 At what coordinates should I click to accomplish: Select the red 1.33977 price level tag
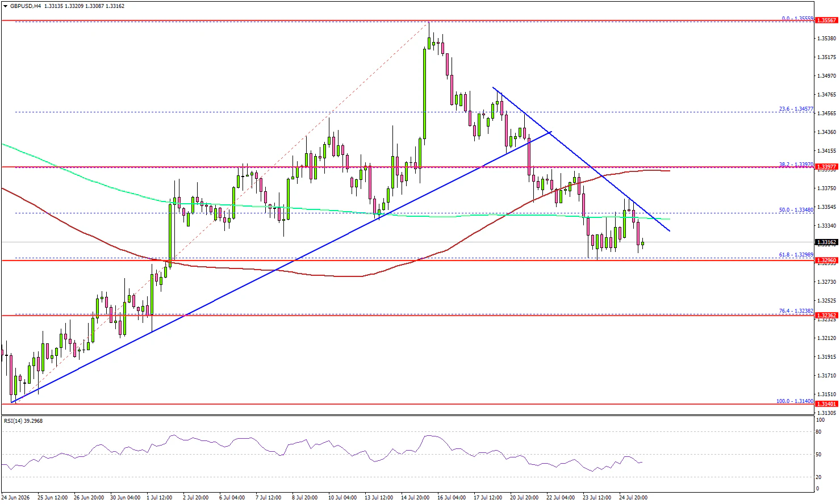(826, 167)
